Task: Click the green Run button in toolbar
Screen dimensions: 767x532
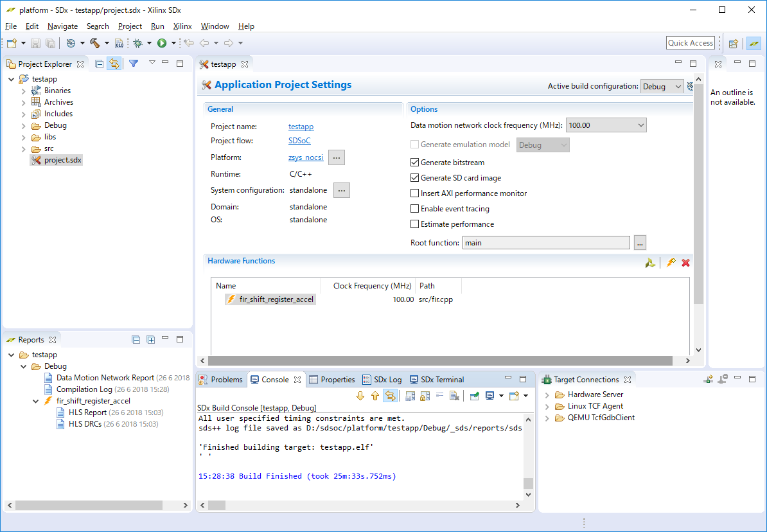Action: pos(162,43)
